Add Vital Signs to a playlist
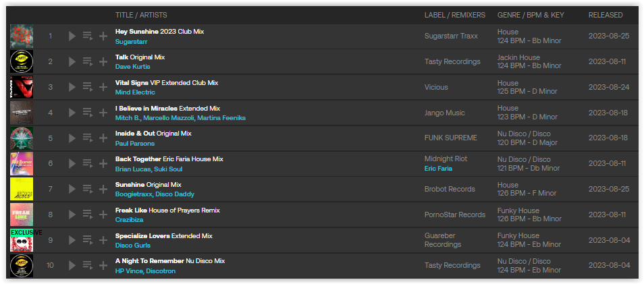The width and height of the screenshot is (644, 284). pyautogui.click(x=103, y=87)
